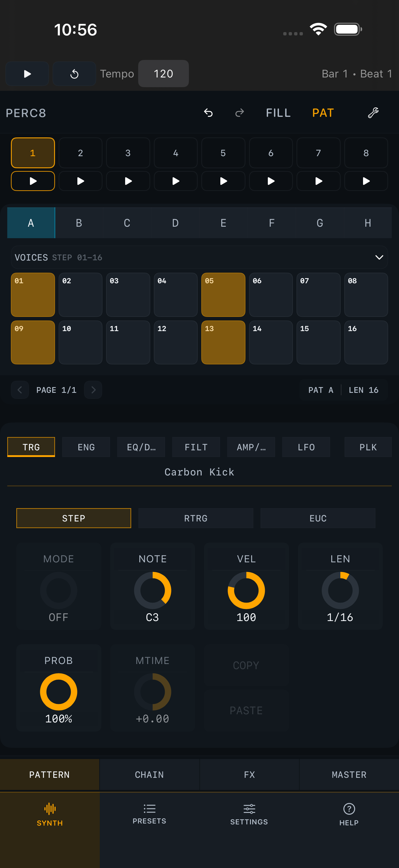Select voice slot 8
Viewport: 399px width, 868px height.
pyautogui.click(x=366, y=153)
